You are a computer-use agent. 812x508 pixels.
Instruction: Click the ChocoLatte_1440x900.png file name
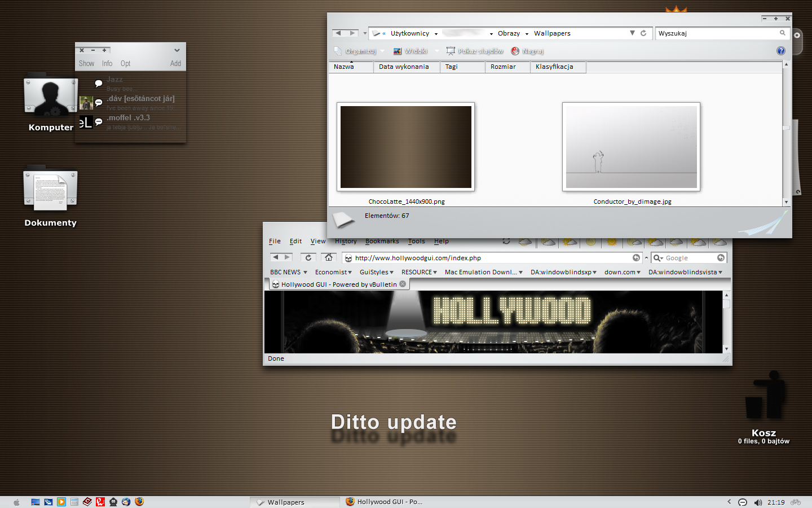pyautogui.click(x=407, y=202)
